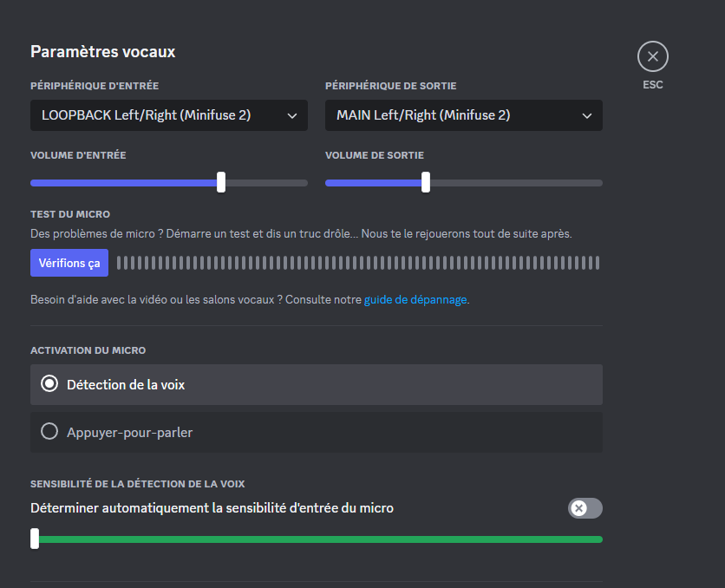This screenshot has height=588, width=725.
Task: Start mic test with Vérifions ça button
Action: pyautogui.click(x=69, y=263)
